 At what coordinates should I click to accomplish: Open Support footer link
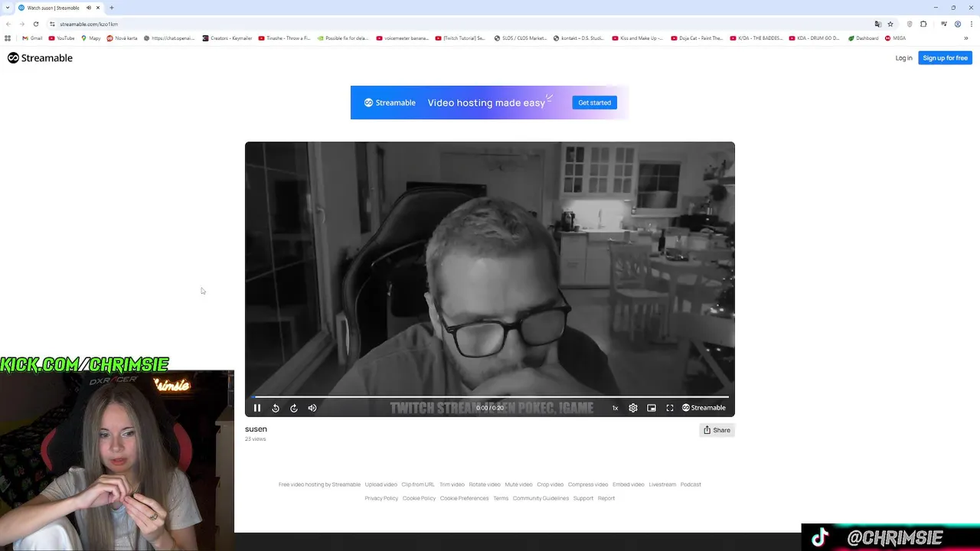[x=583, y=498]
